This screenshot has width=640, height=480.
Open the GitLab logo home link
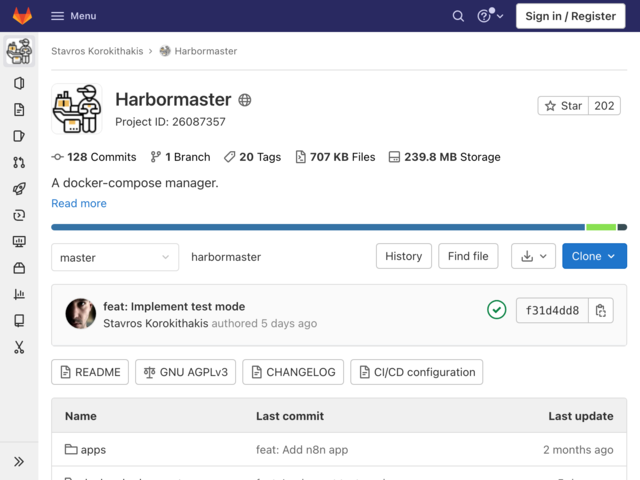22,16
